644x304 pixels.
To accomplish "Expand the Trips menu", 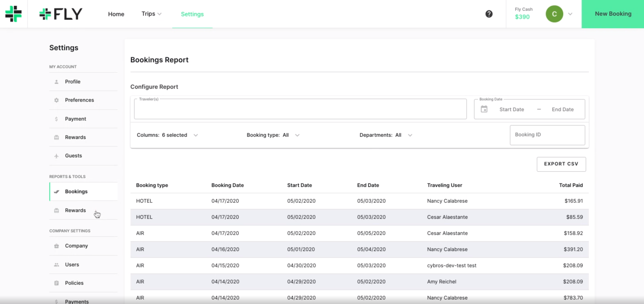I will point(152,14).
